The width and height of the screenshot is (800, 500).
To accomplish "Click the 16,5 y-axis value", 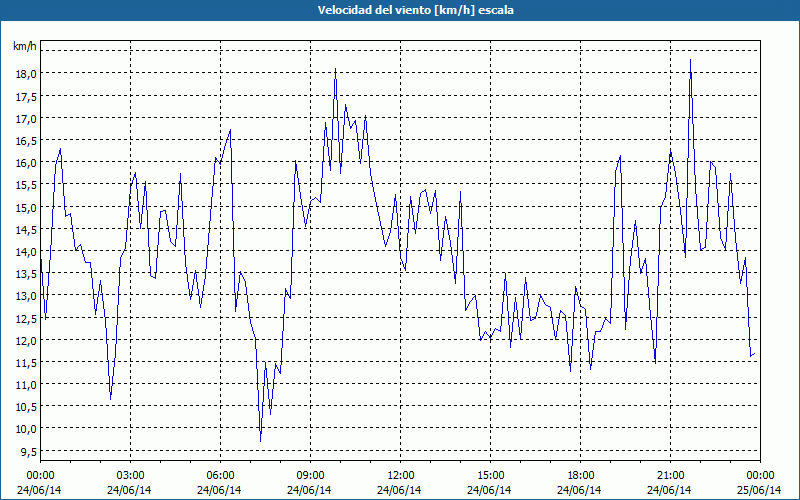I will pyautogui.click(x=27, y=140).
